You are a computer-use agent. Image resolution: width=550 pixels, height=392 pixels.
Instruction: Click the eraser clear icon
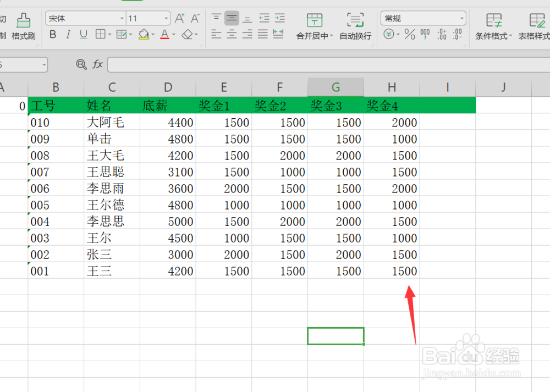point(188,34)
